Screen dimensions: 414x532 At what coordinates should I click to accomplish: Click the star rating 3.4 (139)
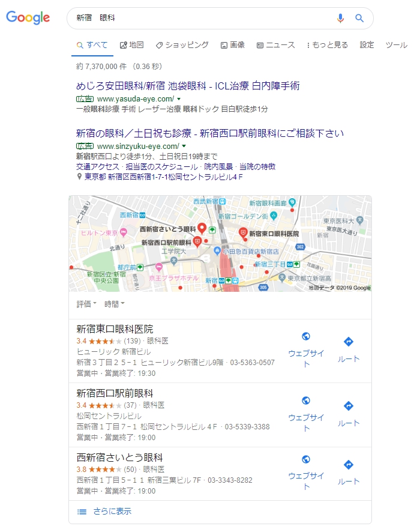point(109,341)
